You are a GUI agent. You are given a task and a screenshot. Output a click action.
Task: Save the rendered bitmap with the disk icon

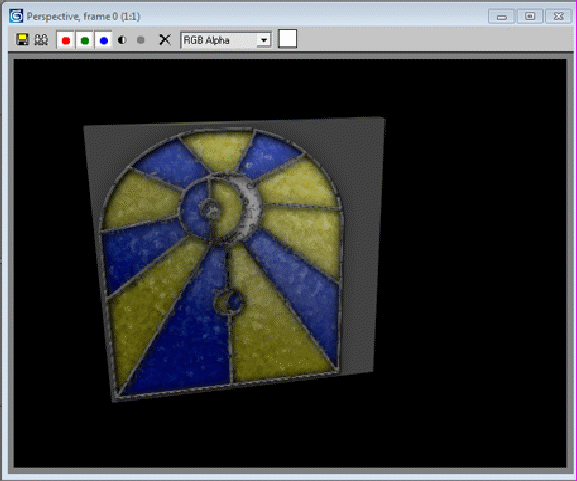pos(22,40)
